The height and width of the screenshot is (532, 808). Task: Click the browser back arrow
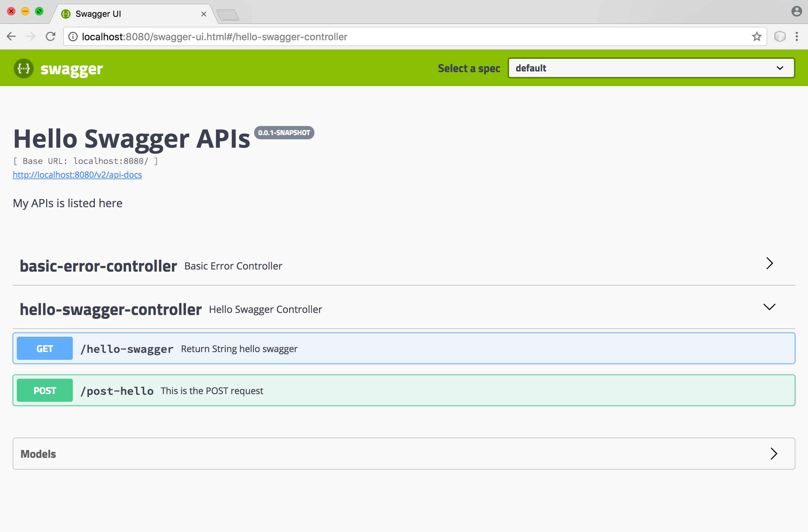[x=11, y=36]
